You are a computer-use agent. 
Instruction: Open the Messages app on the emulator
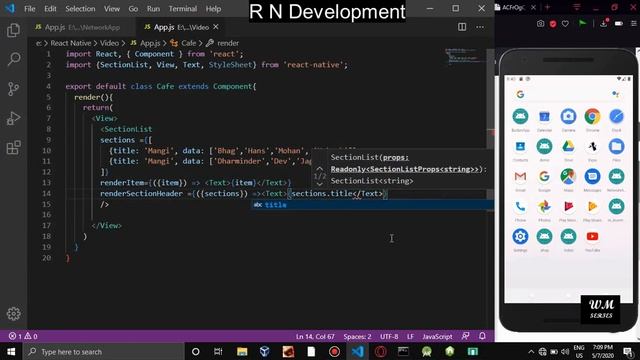[592, 176]
